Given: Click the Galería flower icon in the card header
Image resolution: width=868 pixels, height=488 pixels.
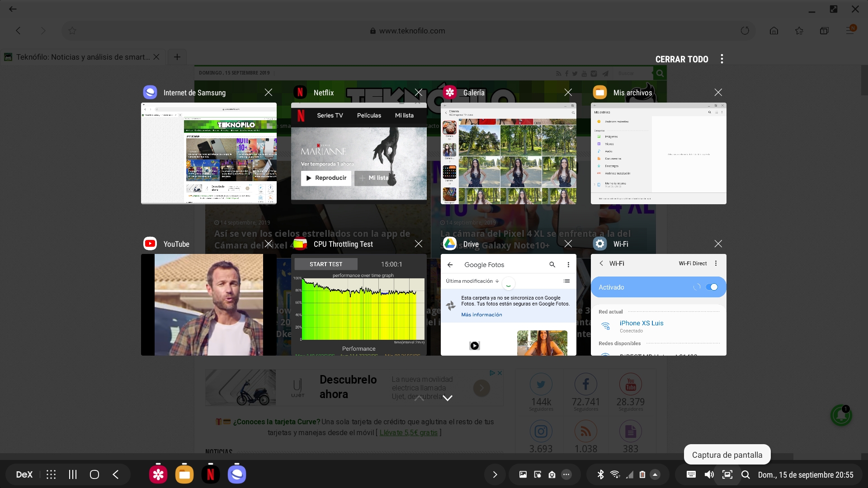Looking at the screenshot, I should pos(450,92).
